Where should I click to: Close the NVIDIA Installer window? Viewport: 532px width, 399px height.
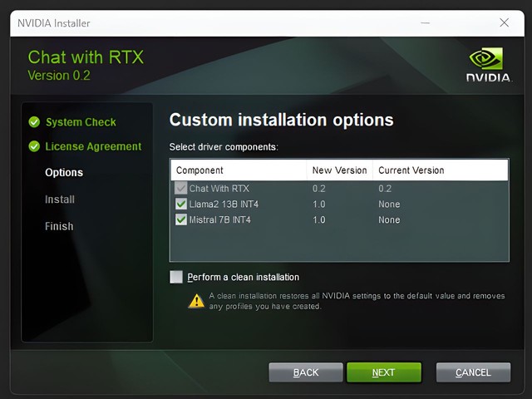pyautogui.click(x=505, y=22)
